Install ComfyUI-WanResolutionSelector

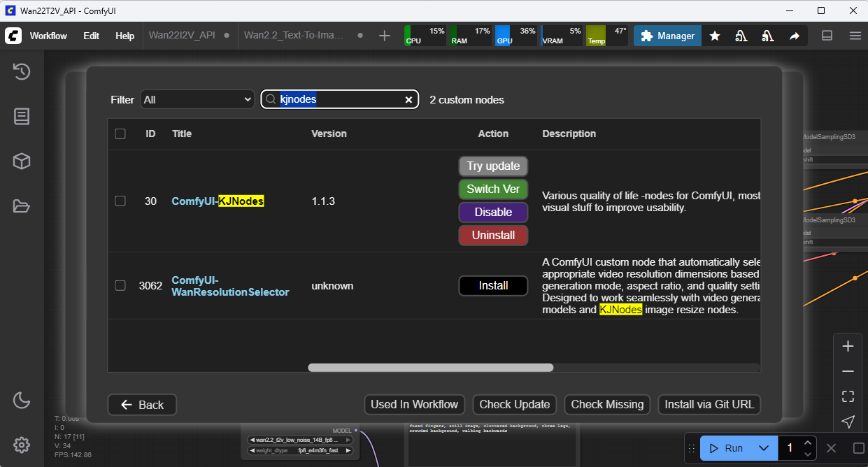pos(493,286)
